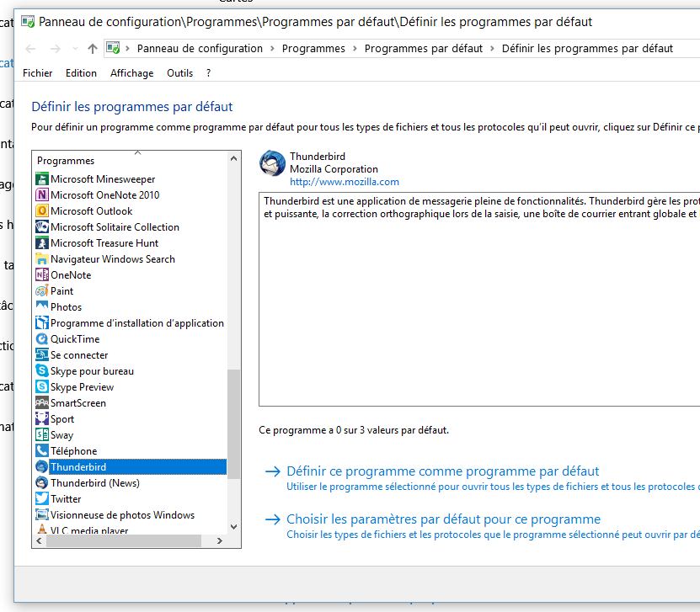Click the Programme d'installation d'application icon

click(x=41, y=323)
